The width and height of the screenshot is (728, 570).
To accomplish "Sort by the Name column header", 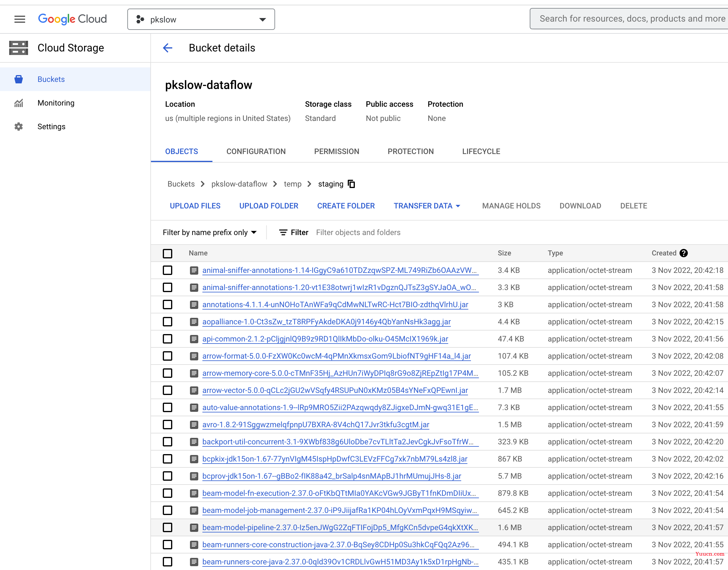I will [x=198, y=253].
